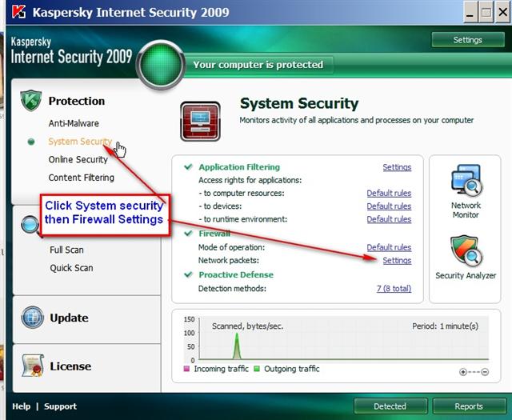The height and width of the screenshot is (420, 512).
Task: Start a Full Scan
Action: (66, 250)
